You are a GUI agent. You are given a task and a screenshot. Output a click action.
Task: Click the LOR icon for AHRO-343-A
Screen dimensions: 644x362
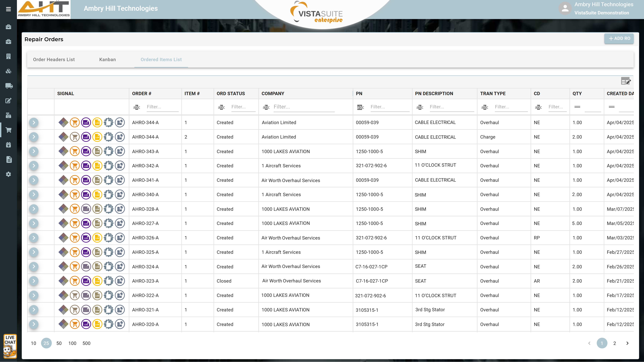97,151
